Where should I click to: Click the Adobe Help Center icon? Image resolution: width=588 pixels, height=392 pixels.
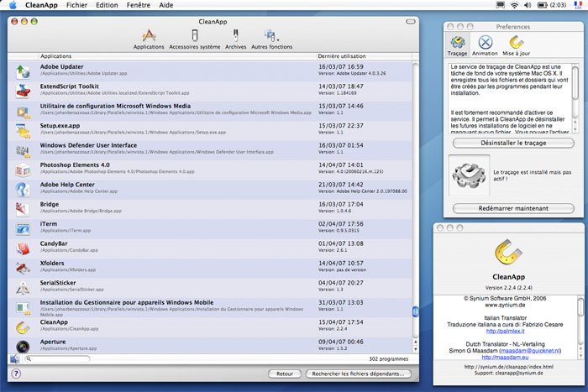point(23,190)
